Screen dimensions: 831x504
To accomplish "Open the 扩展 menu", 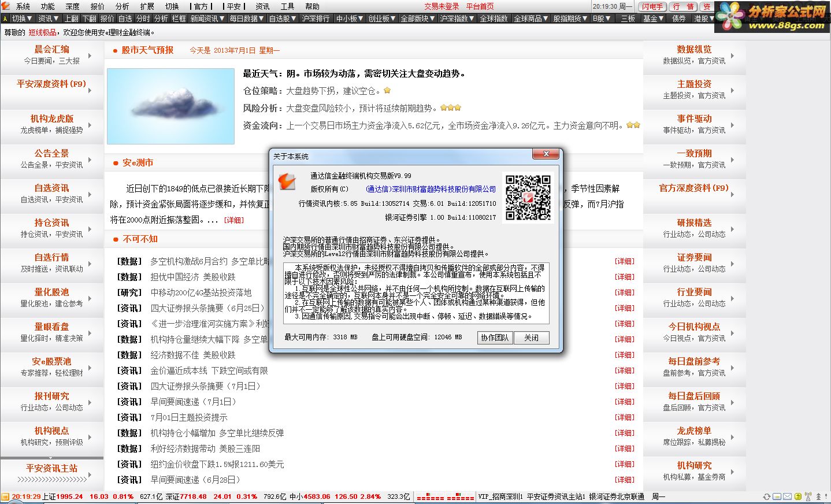I will pyautogui.click(x=147, y=6).
